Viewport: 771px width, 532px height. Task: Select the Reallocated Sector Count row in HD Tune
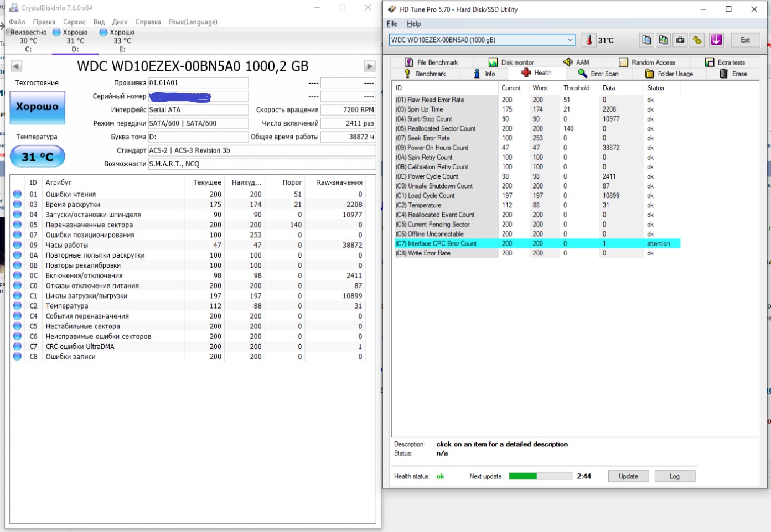[x=537, y=128]
